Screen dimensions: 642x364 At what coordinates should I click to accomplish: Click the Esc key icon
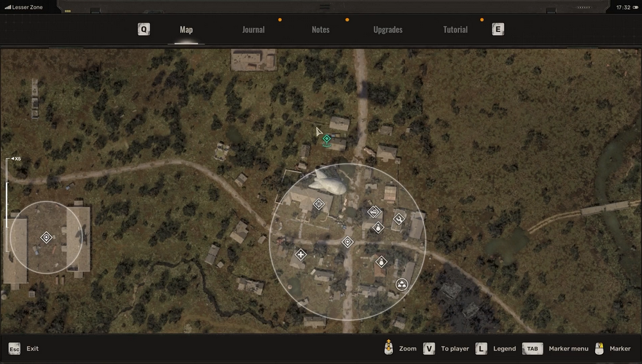click(x=14, y=349)
